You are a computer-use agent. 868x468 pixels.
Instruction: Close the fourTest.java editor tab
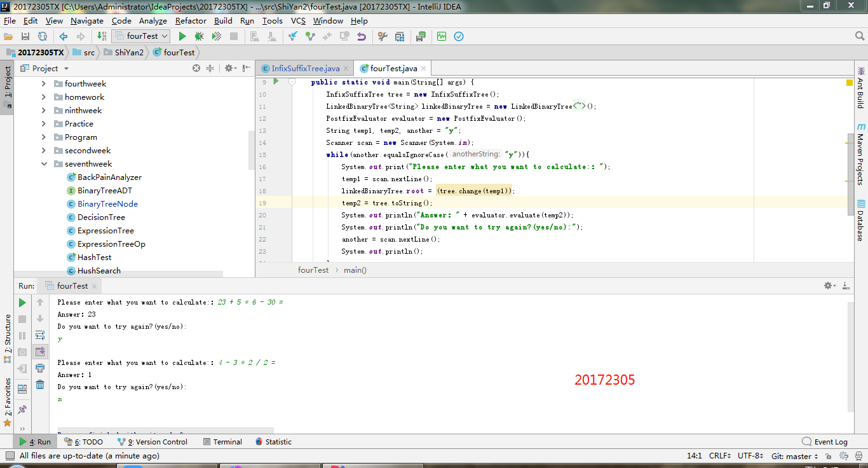coord(424,68)
